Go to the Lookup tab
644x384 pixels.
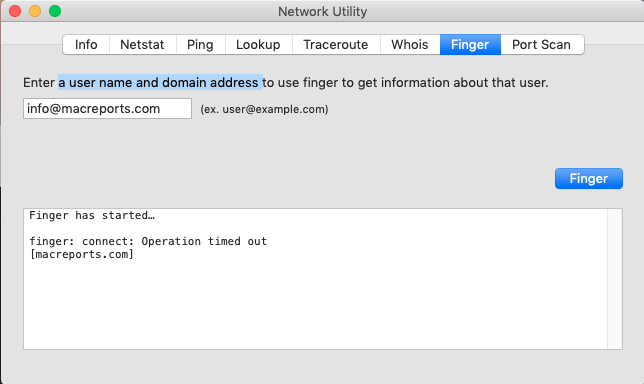pos(258,44)
